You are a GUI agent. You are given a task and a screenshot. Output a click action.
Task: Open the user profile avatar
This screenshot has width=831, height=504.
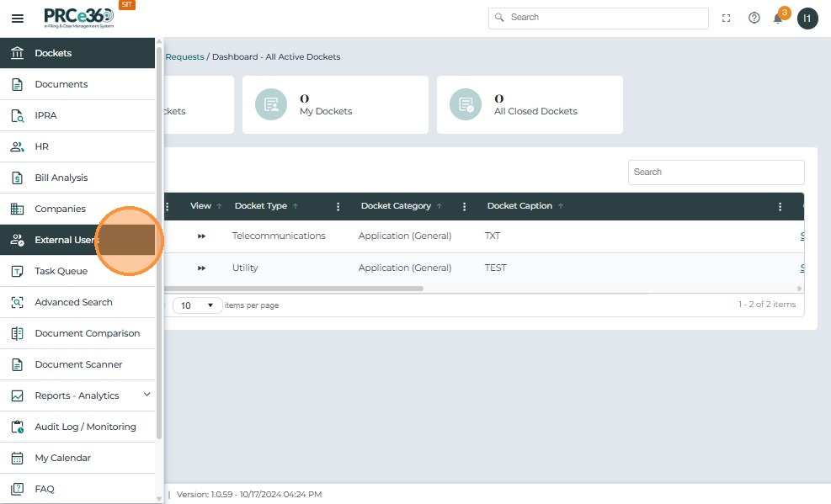[x=807, y=19]
